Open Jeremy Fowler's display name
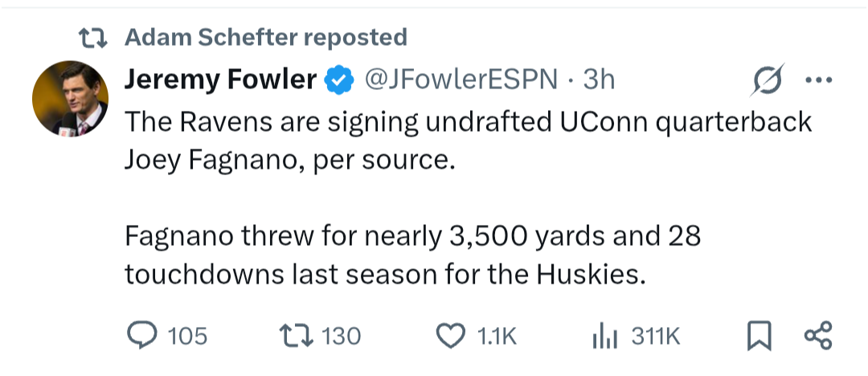Screen dimensions: 868x376 tap(220, 80)
